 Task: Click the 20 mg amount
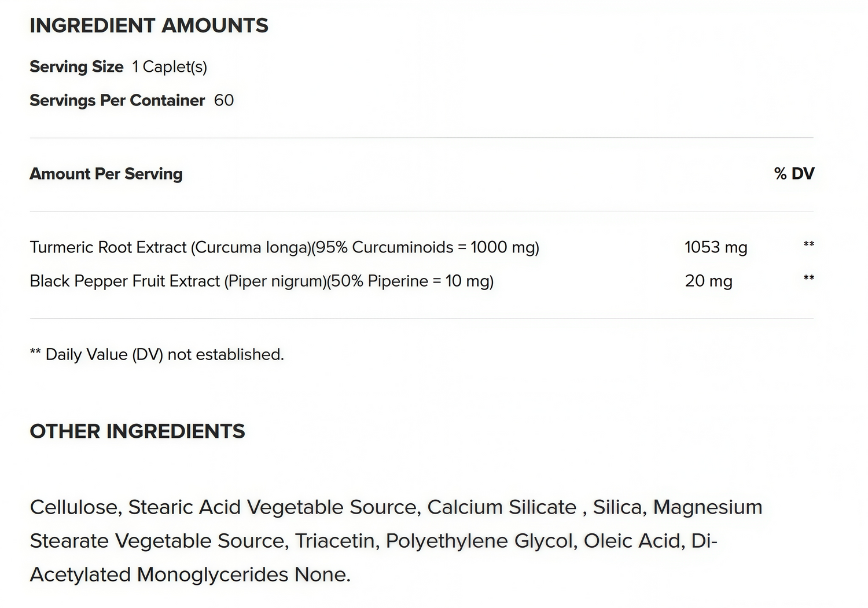pos(708,281)
